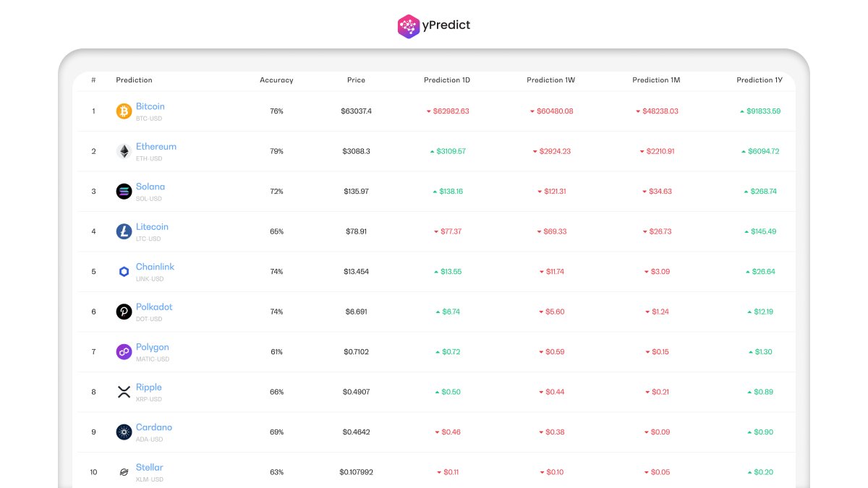Select the BTC-USD ticker label
The image size is (868, 488).
pos(149,119)
